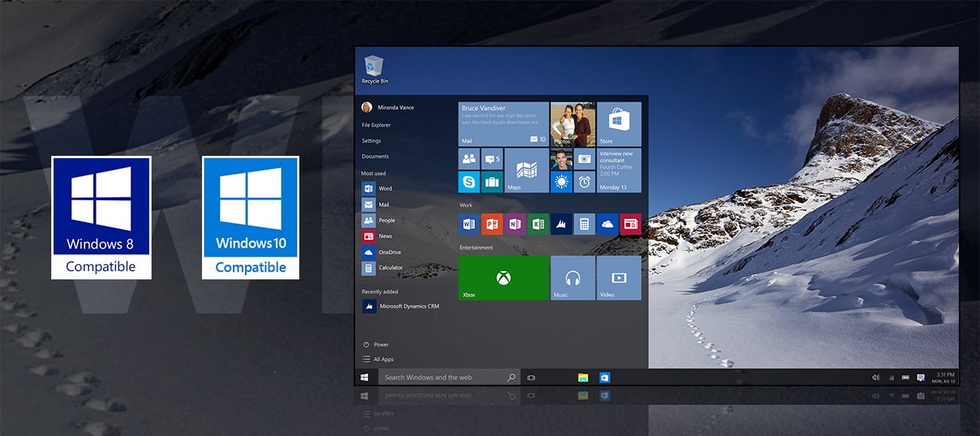Viewport: 980px width, 436px height.
Task: Open Action Center notifications icon
Action: pos(921,377)
